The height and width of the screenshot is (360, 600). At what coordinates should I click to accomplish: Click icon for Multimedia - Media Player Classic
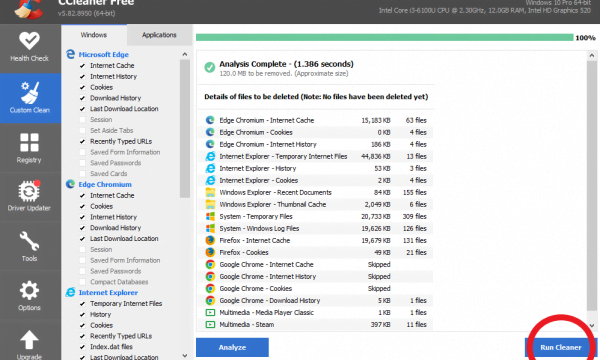coord(210,313)
